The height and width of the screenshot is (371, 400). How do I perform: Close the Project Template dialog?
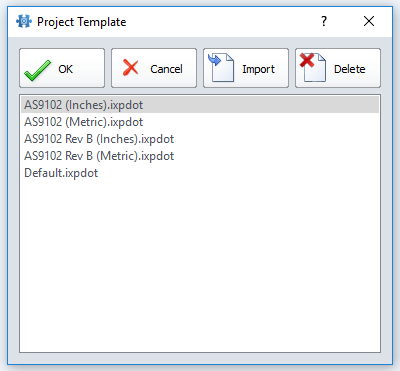coord(369,21)
